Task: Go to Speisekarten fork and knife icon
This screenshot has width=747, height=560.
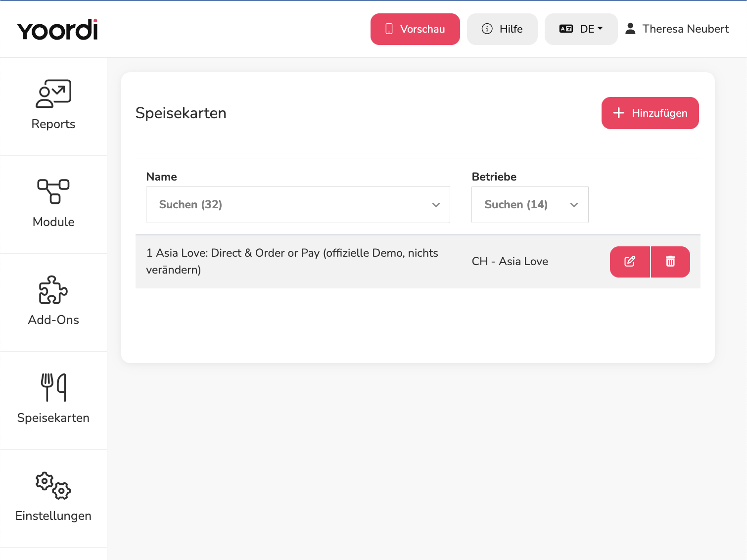Action: (x=53, y=387)
